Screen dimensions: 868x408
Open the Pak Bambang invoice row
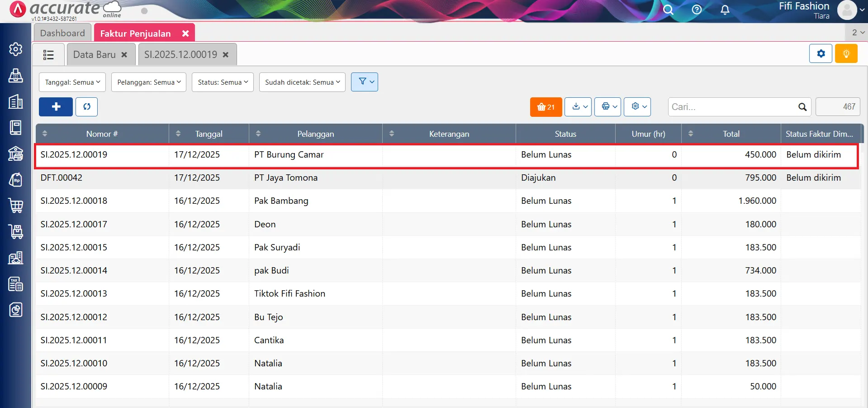pyautogui.click(x=281, y=201)
